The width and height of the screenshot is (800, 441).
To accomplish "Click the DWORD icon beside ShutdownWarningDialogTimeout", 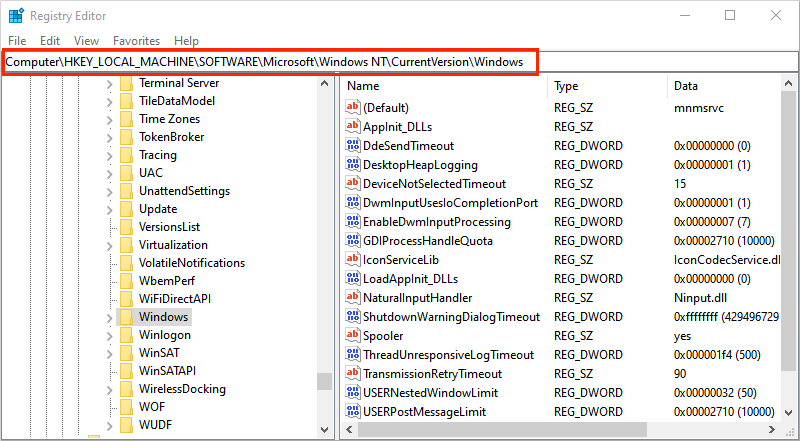I will tap(353, 316).
